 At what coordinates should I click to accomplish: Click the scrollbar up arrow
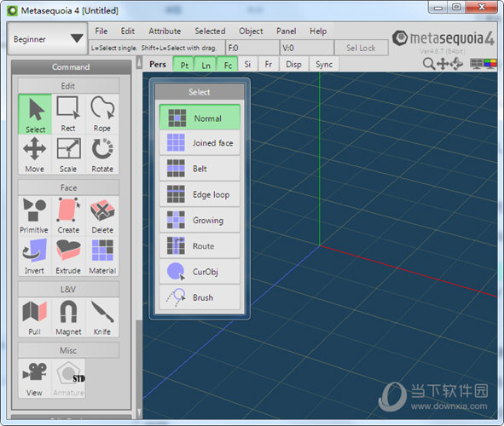pos(139,62)
